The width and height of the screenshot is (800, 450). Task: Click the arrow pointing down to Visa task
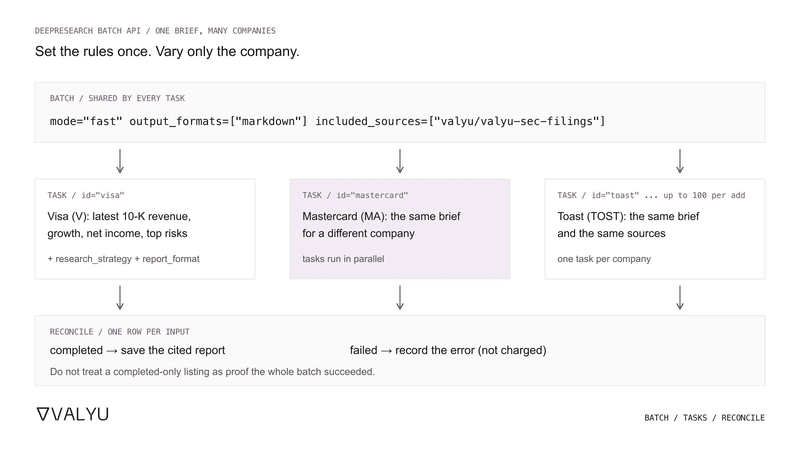120,161
